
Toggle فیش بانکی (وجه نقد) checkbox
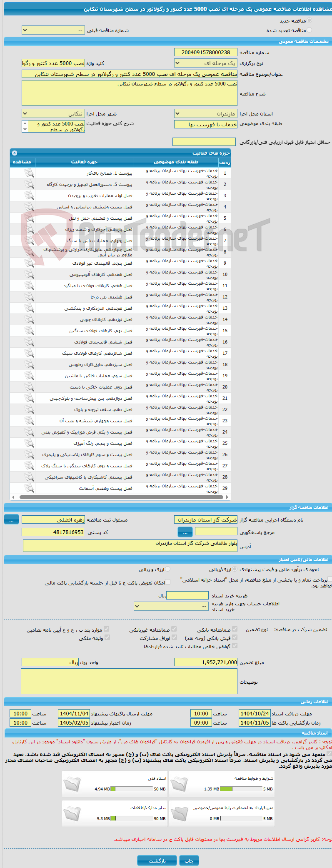[235, 637]
